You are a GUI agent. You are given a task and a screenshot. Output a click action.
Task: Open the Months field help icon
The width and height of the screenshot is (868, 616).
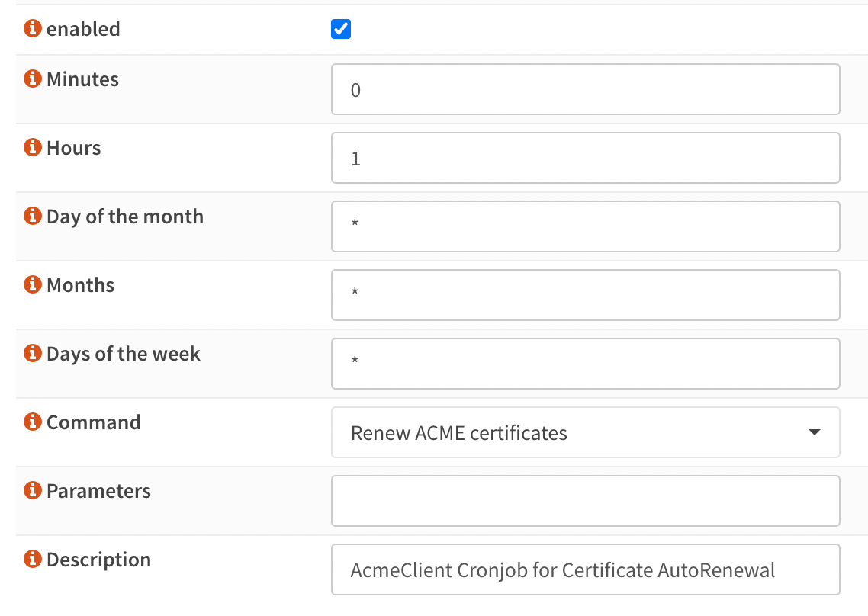(x=31, y=284)
